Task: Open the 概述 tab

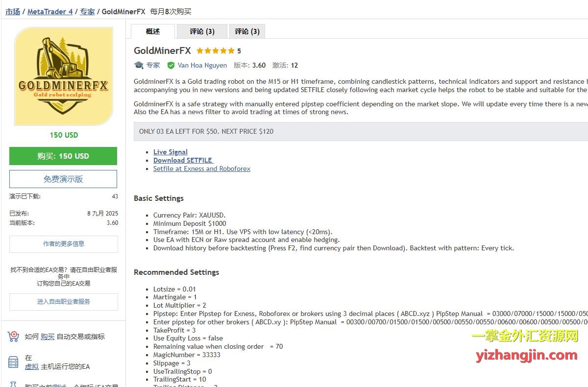Action: (153, 31)
